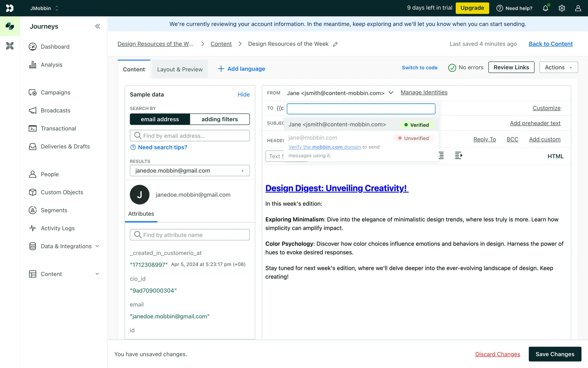
Task: Click the Manage Identities link
Action: (x=424, y=93)
